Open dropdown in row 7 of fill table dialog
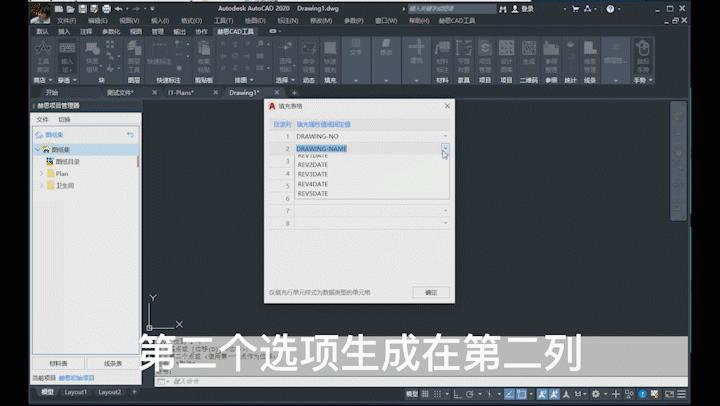 click(445, 211)
